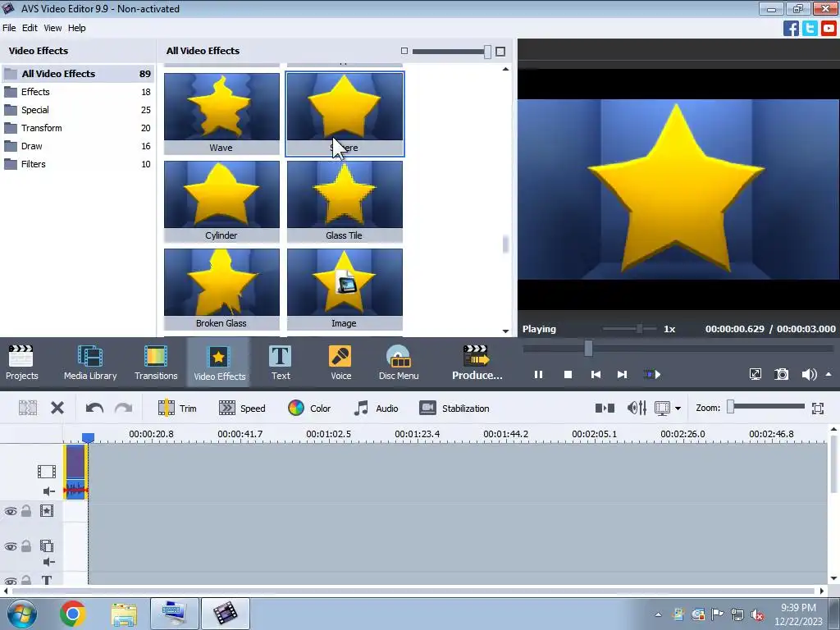
Task: Select the Broken Glass effect thumbnail
Action: (x=221, y=289)
